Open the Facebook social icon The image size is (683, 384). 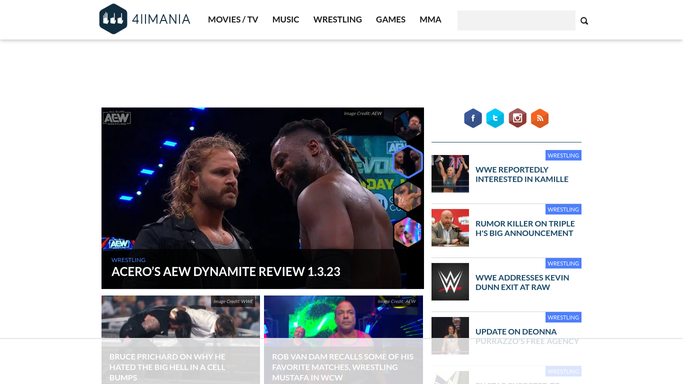(473, 118)
